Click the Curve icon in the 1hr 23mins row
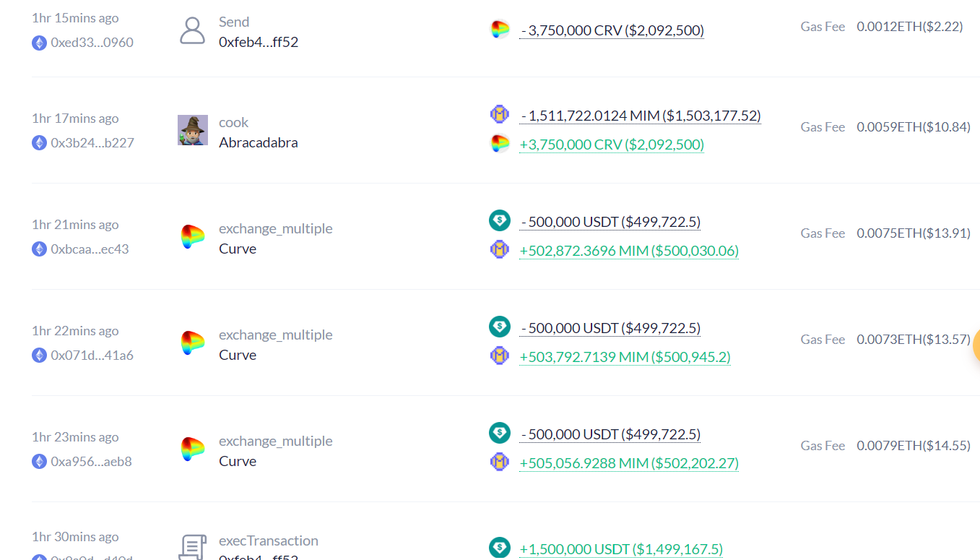 [x=193, y=450]
